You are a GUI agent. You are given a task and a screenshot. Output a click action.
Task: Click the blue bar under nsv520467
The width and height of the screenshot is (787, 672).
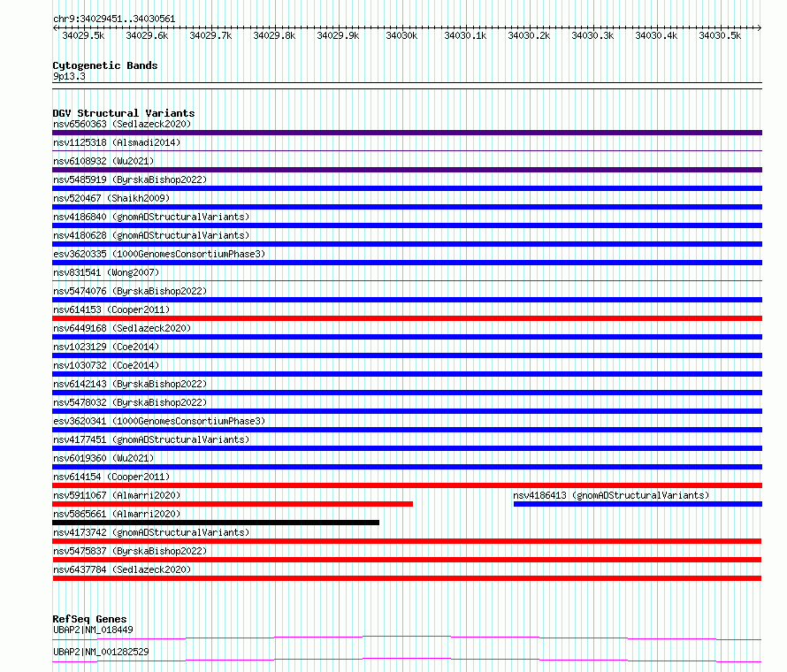407,207
